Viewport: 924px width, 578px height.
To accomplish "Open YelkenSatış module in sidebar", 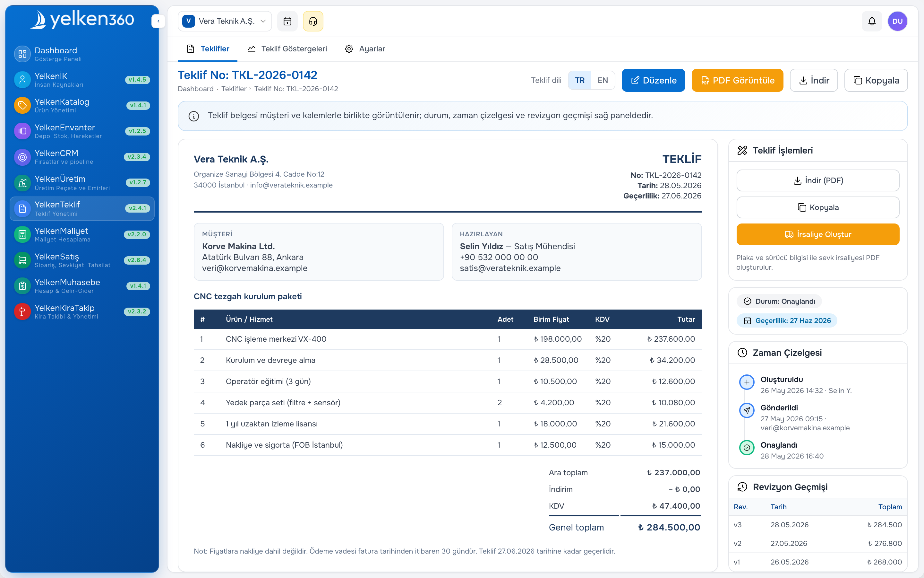I will [82, 260].
